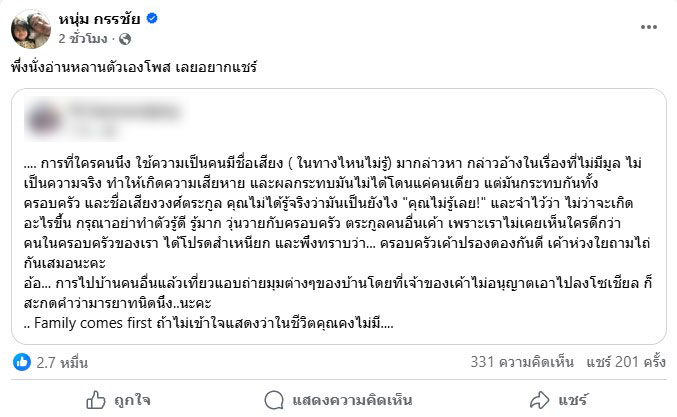Viewport: 677px width, 417px height.
Task: Click the share arrow icon
Action: 541,400
